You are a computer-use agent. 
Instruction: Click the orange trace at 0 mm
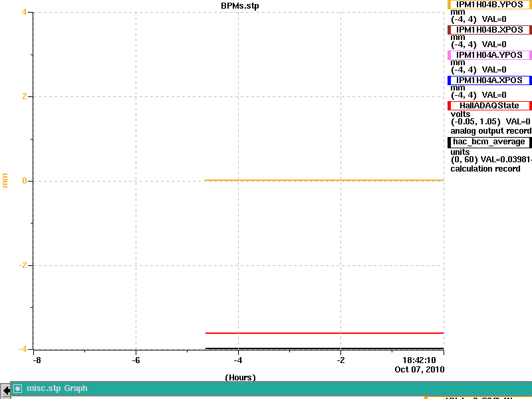324,180
